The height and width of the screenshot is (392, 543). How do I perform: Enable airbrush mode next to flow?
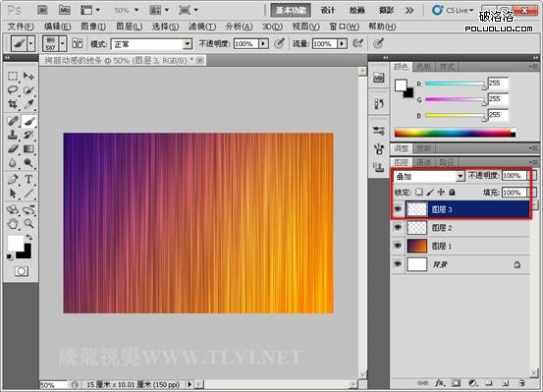[358, 43]
